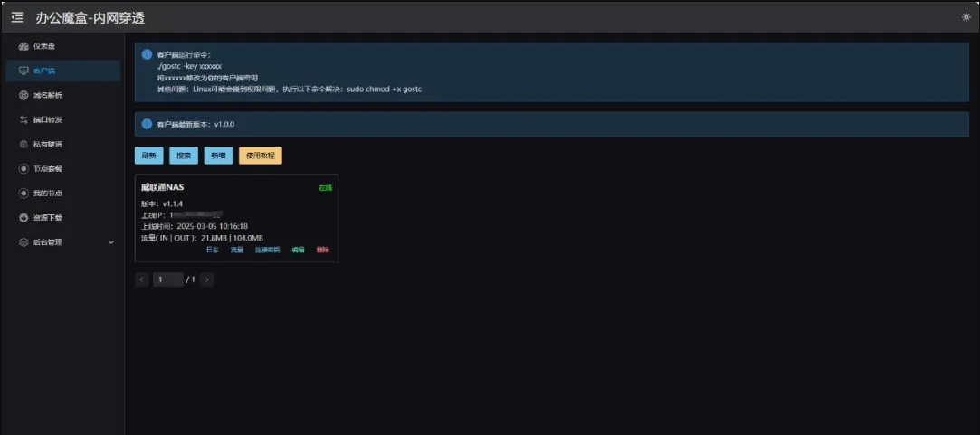980x435 pixels.
Task: Click the green 编辑 edit link
Action: click(x=298, y=250)
